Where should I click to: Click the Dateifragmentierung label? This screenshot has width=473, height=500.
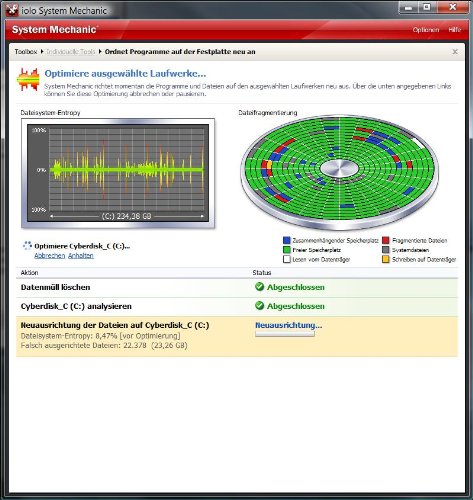pos(268,113)
